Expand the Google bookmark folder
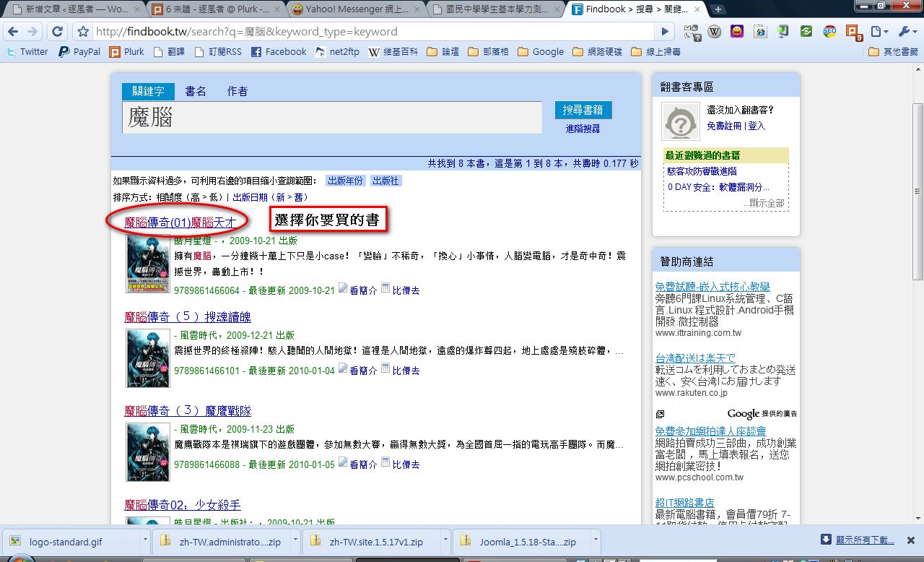Viewport: 924px width, 562px height. coord(541,52)
